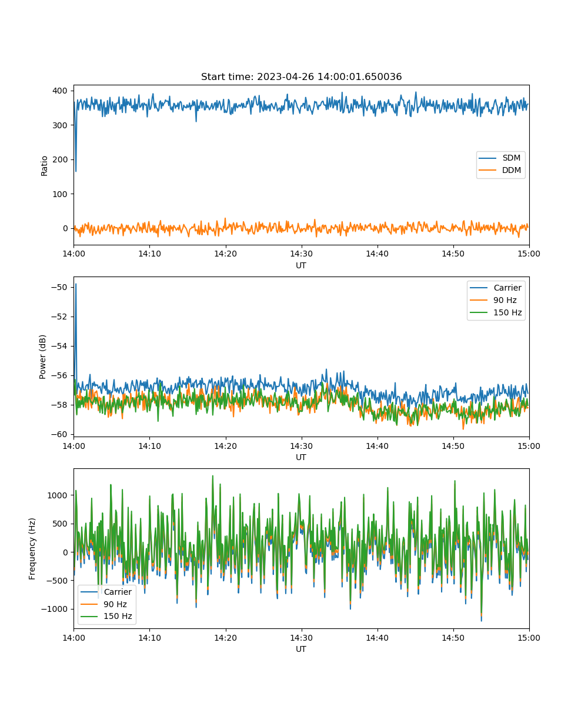Click the Power (dB) y-axis label

point(42,357)
